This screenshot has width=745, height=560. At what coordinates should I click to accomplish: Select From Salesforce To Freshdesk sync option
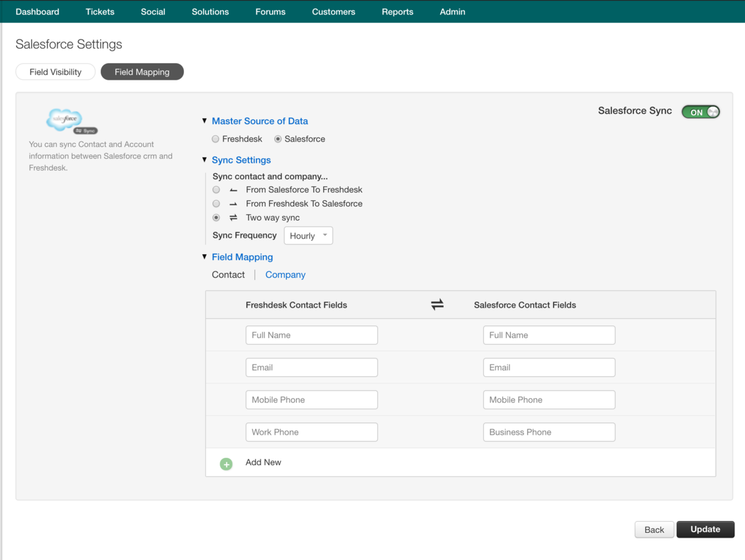tap(216, 190)
